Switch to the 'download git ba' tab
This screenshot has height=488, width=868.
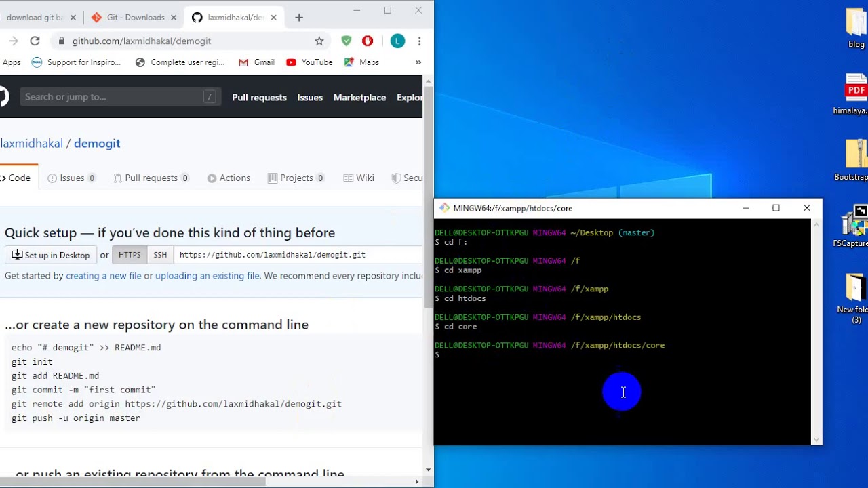click(x=39, y=17)
